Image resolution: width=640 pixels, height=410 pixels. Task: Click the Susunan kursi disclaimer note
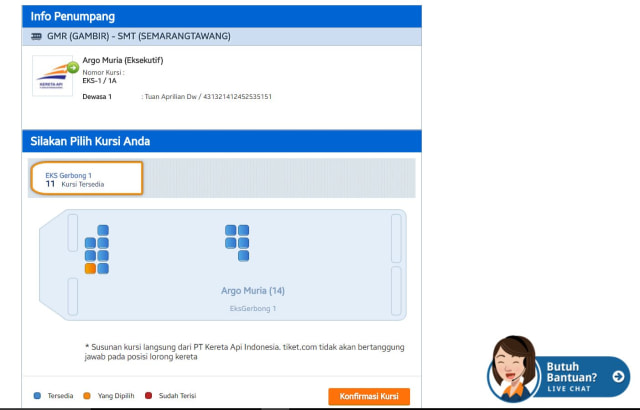point(244,352)
